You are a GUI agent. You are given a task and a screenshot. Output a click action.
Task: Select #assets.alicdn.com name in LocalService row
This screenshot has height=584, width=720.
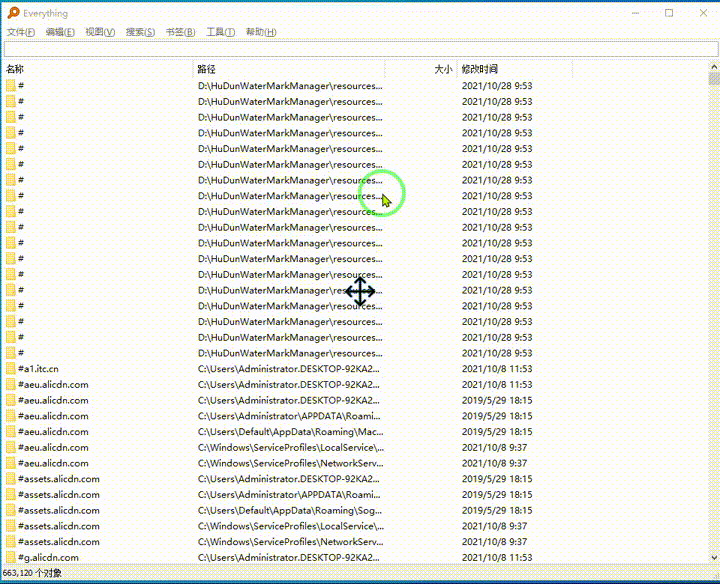tap(59, 526)
